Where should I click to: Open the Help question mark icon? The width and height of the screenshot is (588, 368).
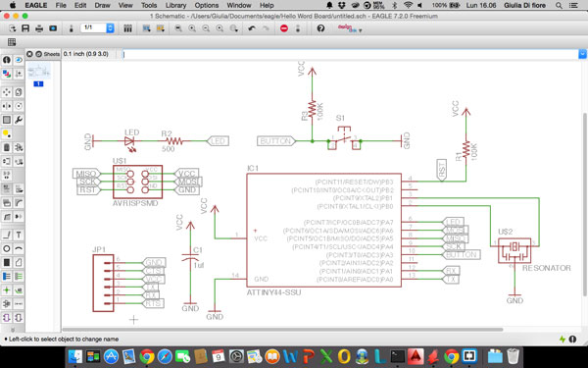[320, 28]
